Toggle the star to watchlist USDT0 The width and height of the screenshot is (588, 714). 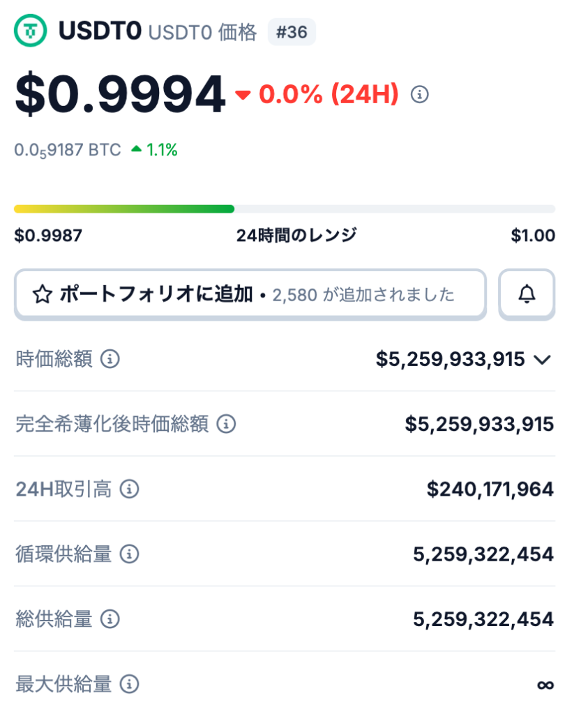click(40, 294)
